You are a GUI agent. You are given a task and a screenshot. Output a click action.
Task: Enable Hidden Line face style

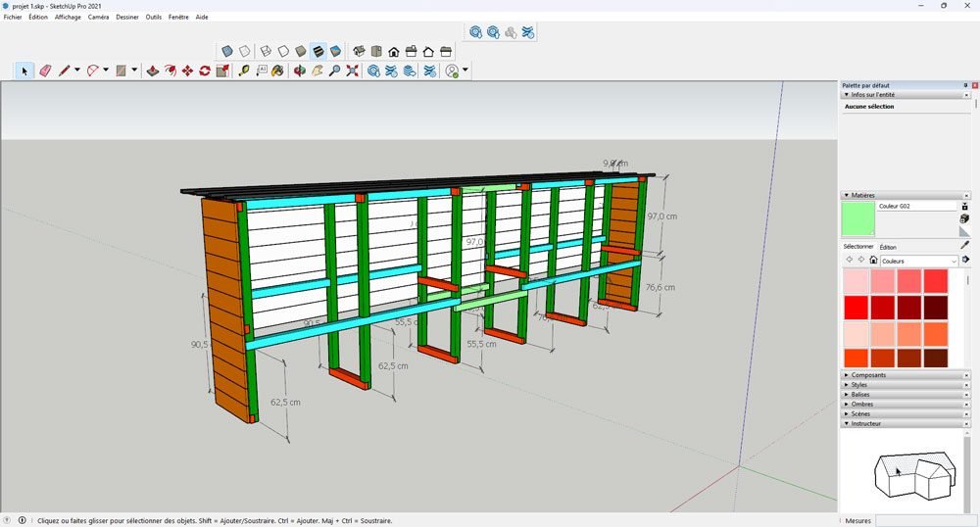point(283,51)
